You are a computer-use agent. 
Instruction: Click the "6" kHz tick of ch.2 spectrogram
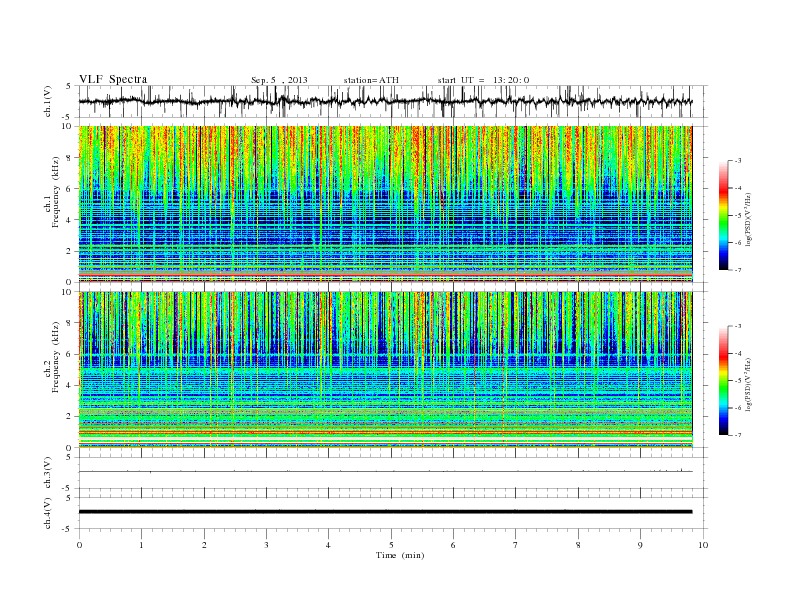click(x=70, y=354)
